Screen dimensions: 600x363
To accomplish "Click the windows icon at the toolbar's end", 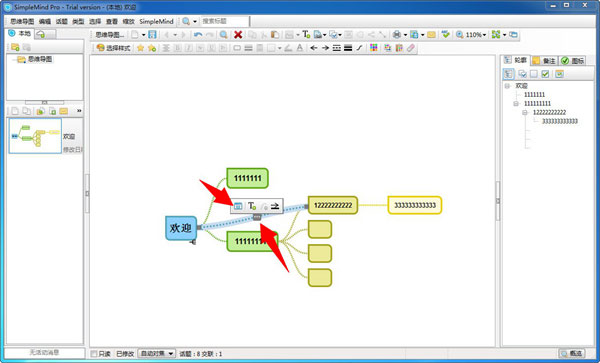I will coord(513,35).
